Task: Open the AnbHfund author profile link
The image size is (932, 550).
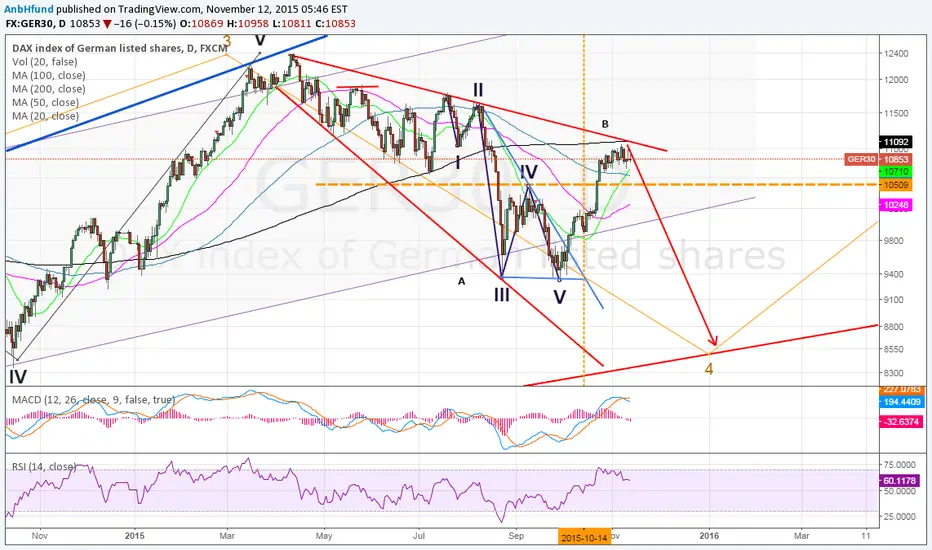Action: [29, 10]
